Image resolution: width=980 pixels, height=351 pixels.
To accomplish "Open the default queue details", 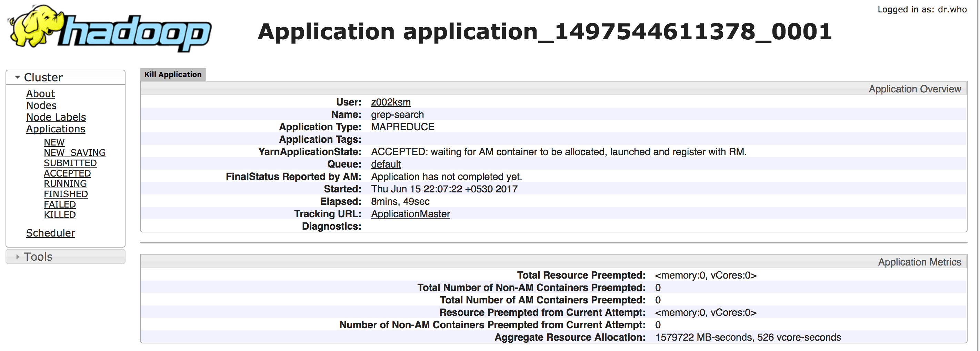I will pyautogui.click(x=386, y=164).
